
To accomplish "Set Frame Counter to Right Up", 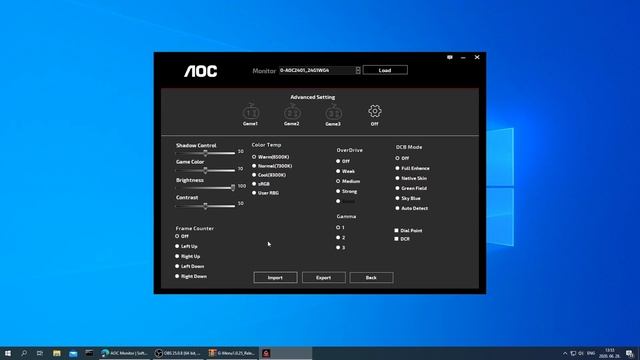I will (187, 256).
